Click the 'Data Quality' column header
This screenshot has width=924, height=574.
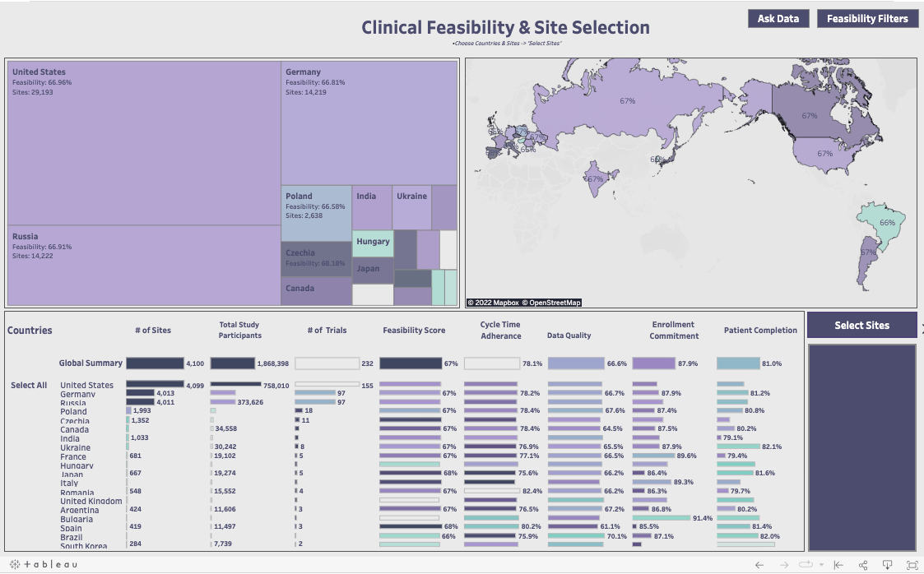(x=569, y=335)
